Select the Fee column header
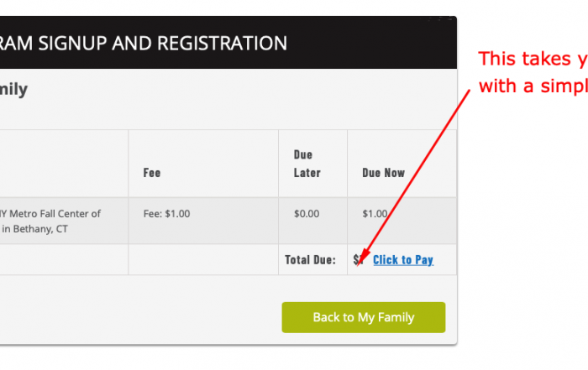Image resolution: width=588 pixels, height=370 pixels. click(x=152, y=173)
